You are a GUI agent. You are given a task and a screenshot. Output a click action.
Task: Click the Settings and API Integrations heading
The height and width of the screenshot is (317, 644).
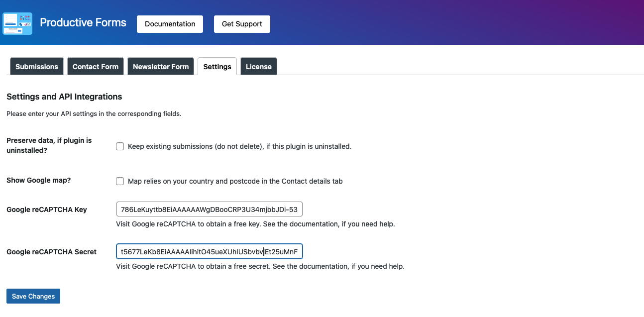[64, 97]
